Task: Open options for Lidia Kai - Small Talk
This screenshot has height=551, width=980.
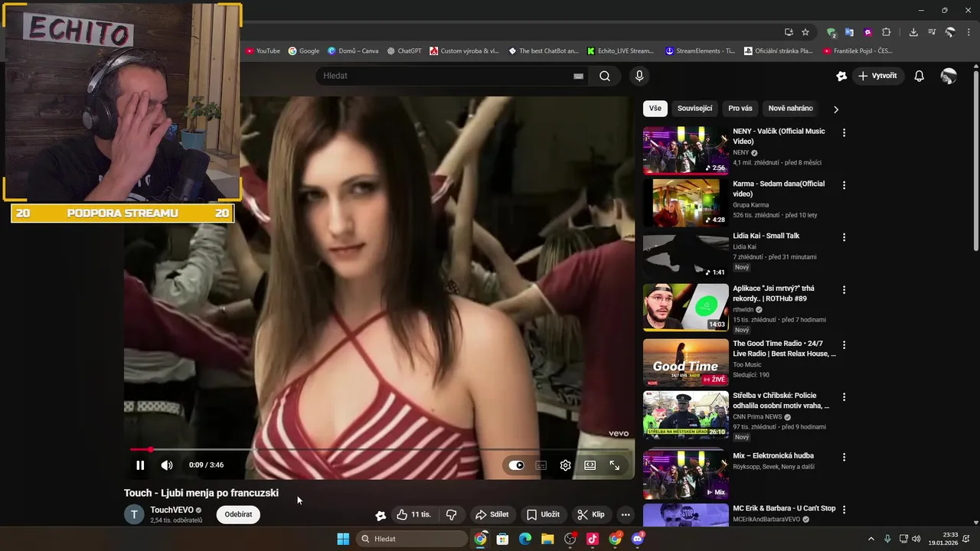Action: pyautogui.click(x=844, y=237)
